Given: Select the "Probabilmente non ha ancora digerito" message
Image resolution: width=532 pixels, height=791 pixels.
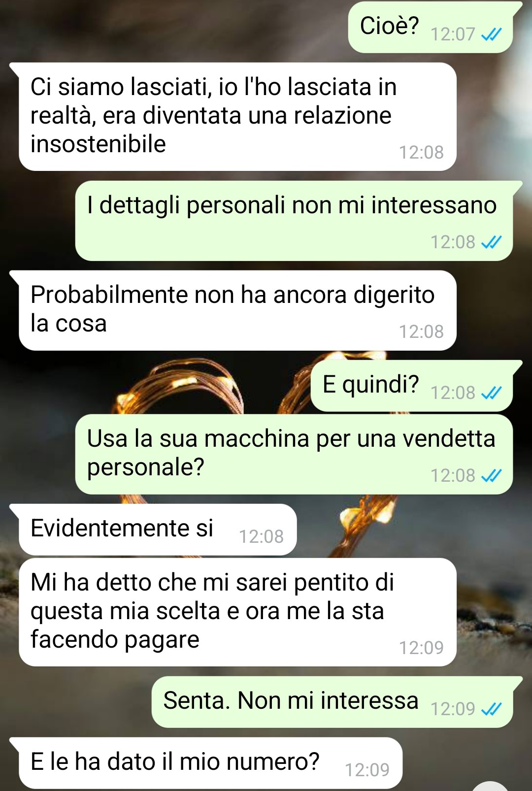Looking at the screenshot, I should tap(237, 310).
